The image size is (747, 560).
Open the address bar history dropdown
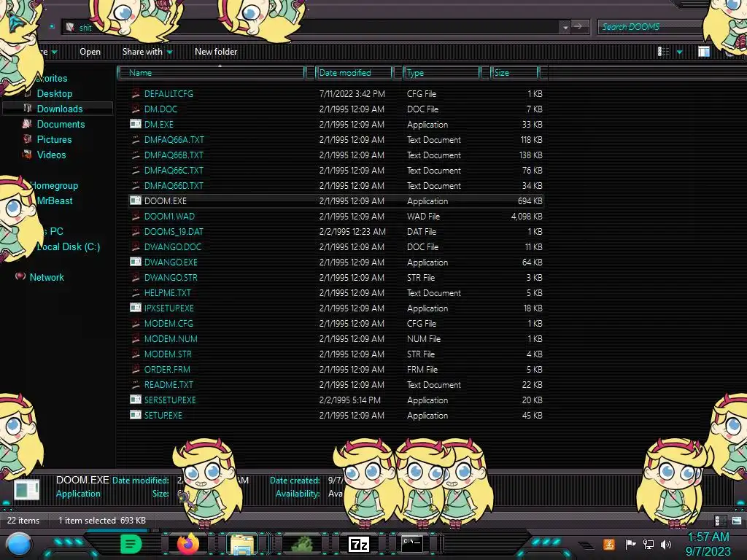point(565,27)
